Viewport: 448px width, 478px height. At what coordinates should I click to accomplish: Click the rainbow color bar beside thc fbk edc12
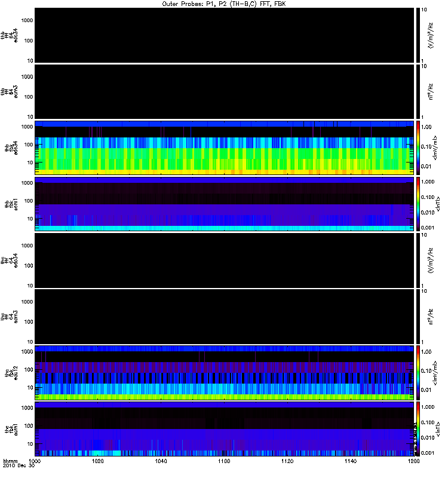tap(418, 373)
